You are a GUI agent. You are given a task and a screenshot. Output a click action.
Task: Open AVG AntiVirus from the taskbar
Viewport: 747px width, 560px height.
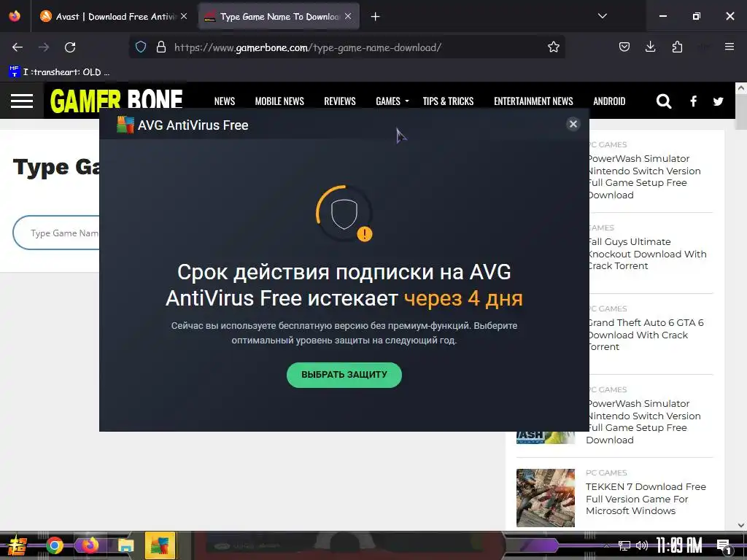160,545
